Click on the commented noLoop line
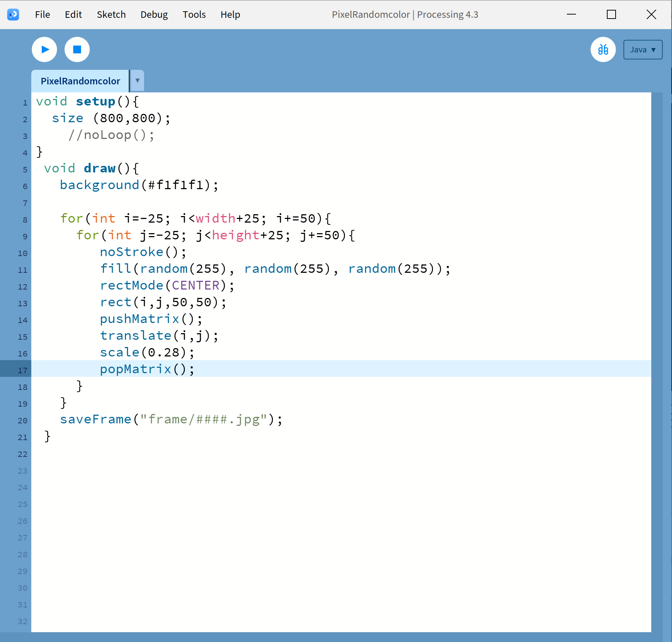Viewport: 672px width, 642px height. 111,135
